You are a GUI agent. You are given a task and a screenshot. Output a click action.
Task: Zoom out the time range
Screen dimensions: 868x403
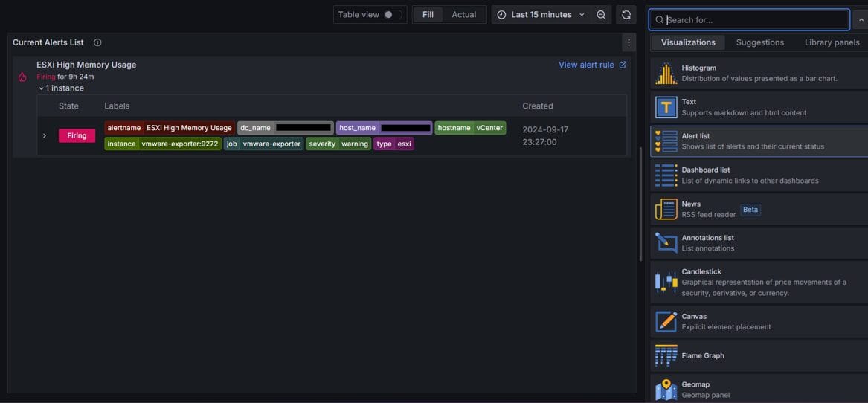pyautogui.click(x=601, y=14)
